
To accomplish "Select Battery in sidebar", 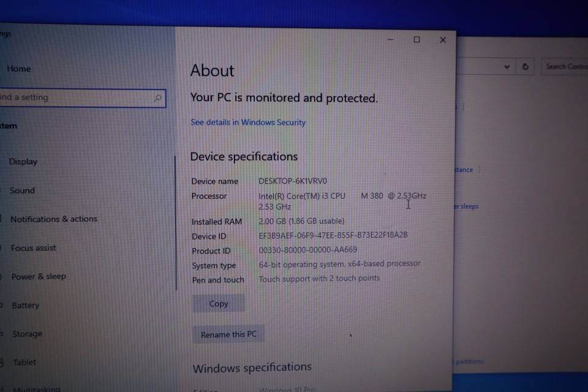I will 26,306.
